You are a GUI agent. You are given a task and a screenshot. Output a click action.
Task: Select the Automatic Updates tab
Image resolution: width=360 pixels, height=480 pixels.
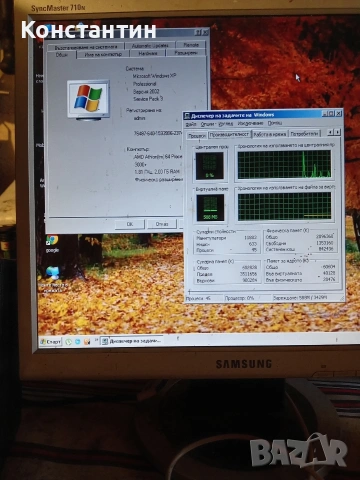(x=150, y=46)
